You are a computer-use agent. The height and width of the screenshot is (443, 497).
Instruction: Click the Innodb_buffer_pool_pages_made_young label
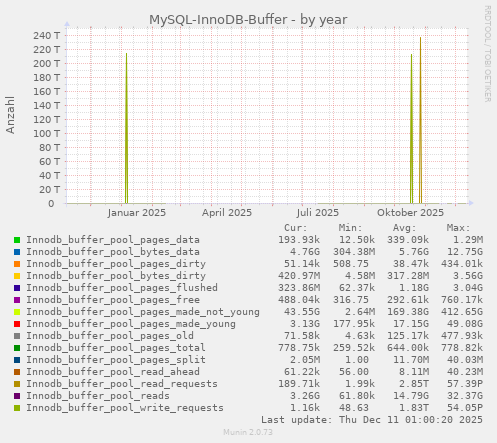(x=131, y=324)
